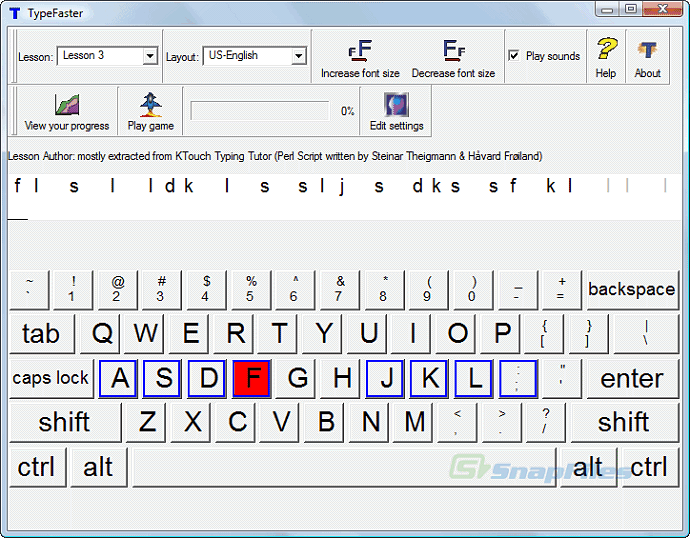Click the M key

[413, 422]
